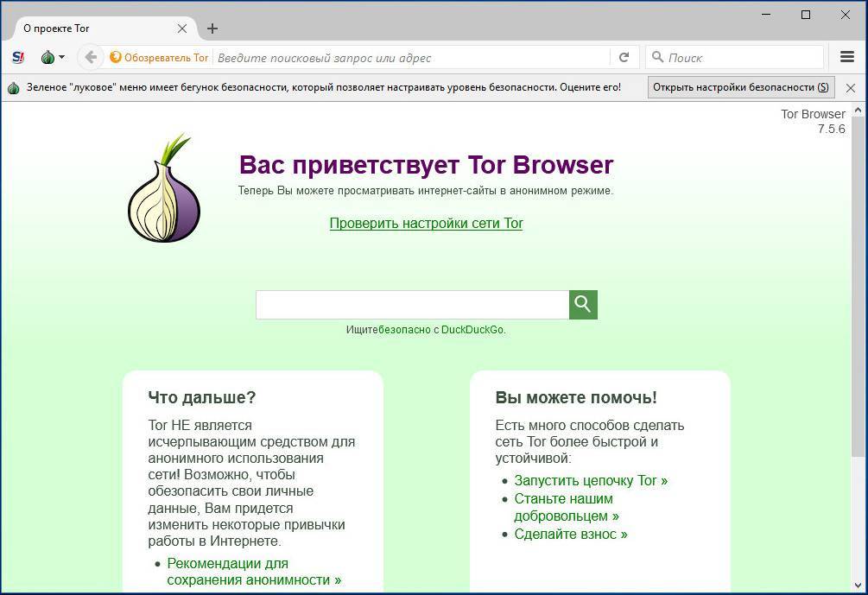The image size is (868, 595).
Task: Reload the current page
Action: click(x=624, y=58)
